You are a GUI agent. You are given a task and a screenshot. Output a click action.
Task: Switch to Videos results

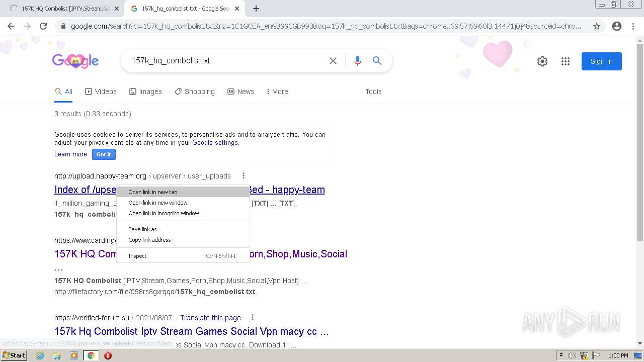tap(101, 92)
